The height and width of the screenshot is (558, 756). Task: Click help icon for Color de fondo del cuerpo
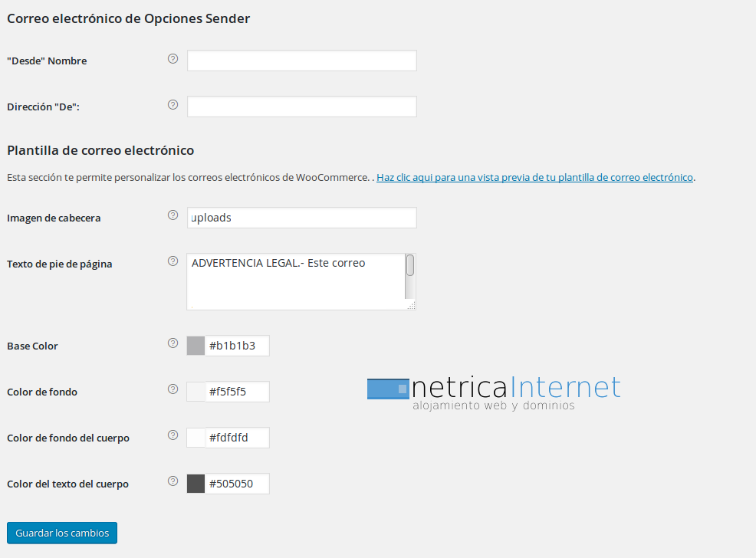click(173, 435)
